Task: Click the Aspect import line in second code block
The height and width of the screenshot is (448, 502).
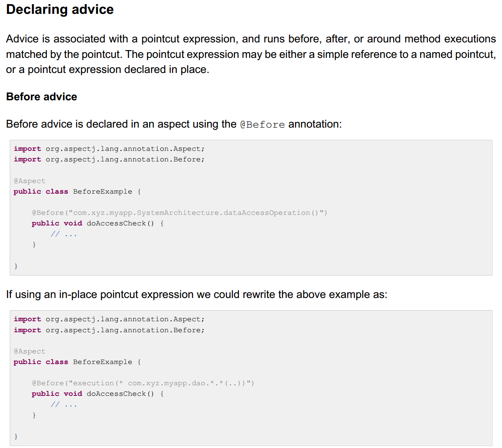Action: (x=109, y=319)
